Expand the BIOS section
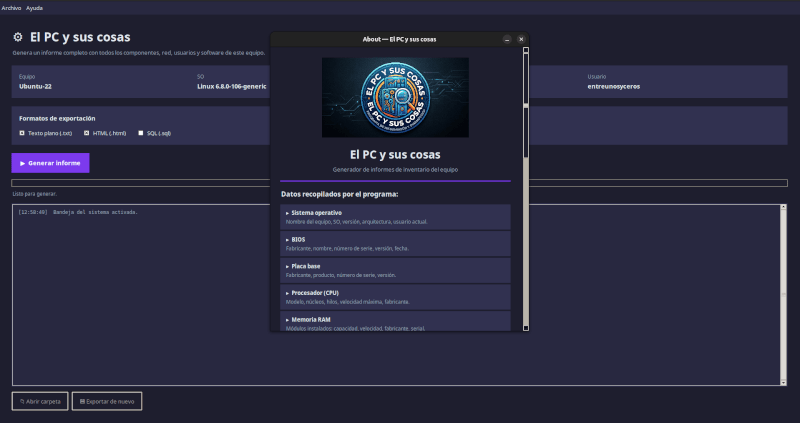Screen dimensions: 800x423 pyautogui.click(x=395, y=244)
